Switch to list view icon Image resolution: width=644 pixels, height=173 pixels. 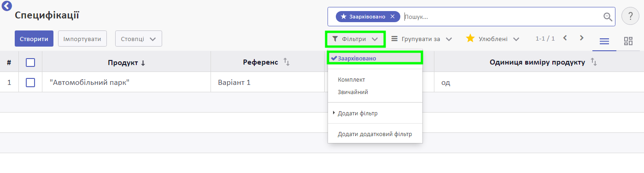[x=604, y=41]
